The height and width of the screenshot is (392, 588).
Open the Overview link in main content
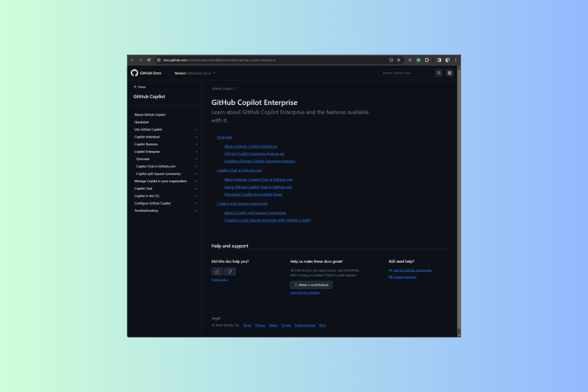point(224,137)
